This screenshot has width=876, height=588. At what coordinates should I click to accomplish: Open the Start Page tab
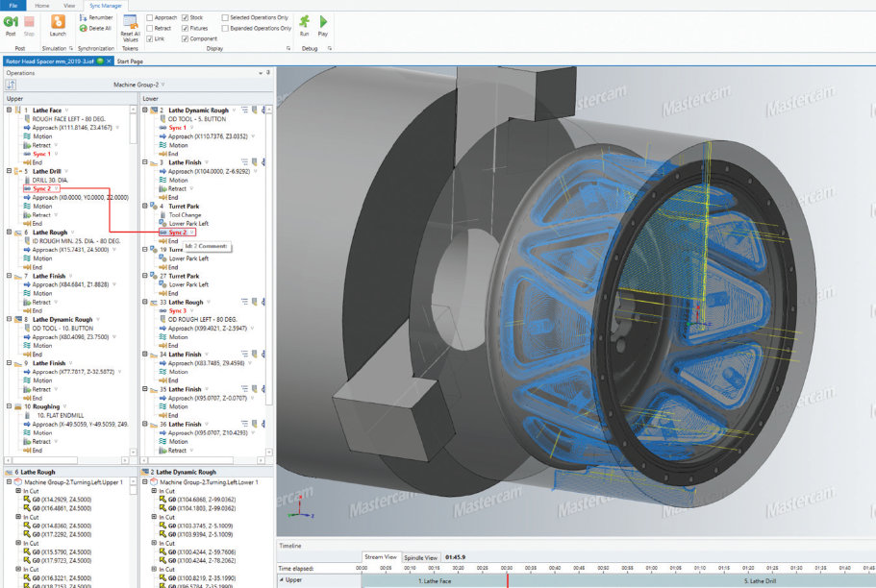pos(130,61)
